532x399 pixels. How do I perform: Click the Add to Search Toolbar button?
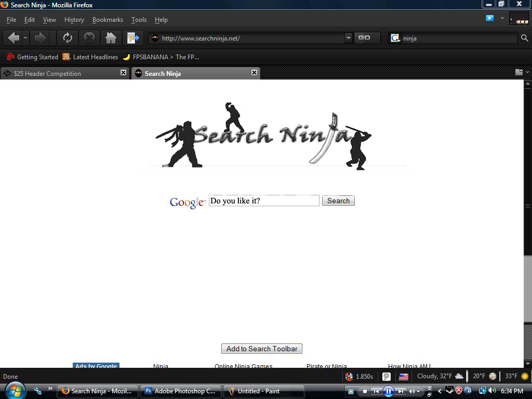(x=262, y=349)
